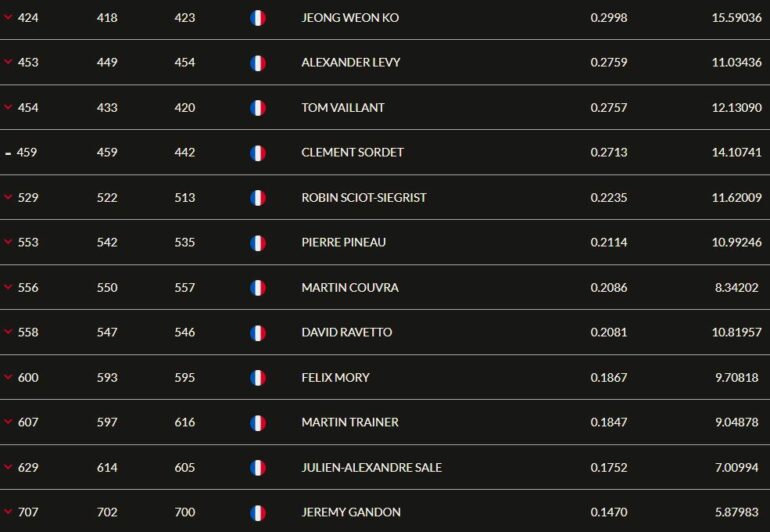Select the Tom Vaillant name link
The height and width of the screenshot is (532, 770).
(x=342, y=108)
